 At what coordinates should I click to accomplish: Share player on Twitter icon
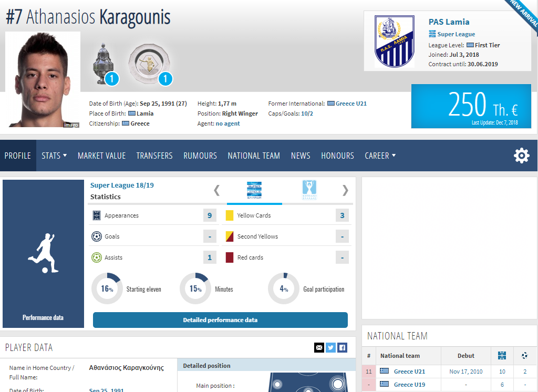coord(331,348)
